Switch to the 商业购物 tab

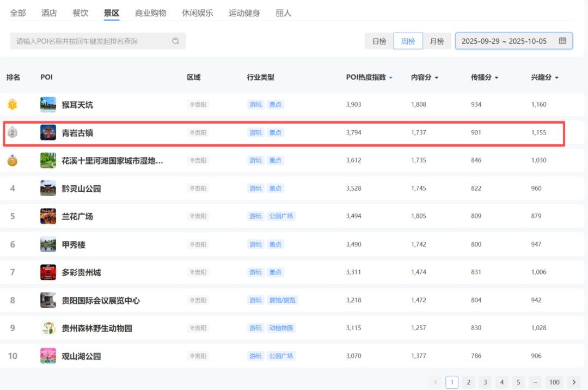tap(150, 13)
